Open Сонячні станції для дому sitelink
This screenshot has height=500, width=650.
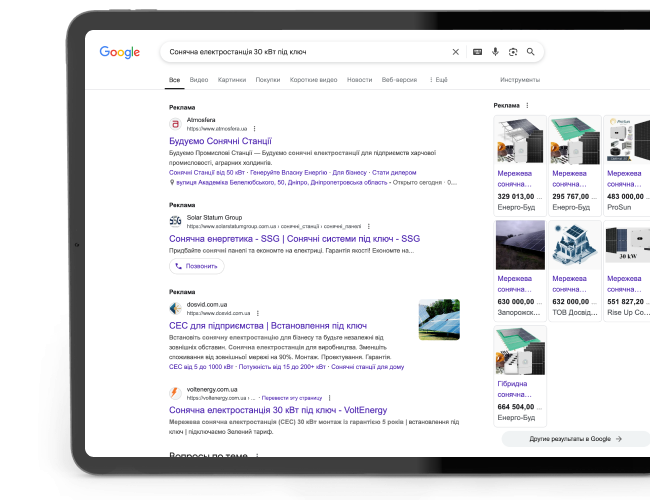367,367
